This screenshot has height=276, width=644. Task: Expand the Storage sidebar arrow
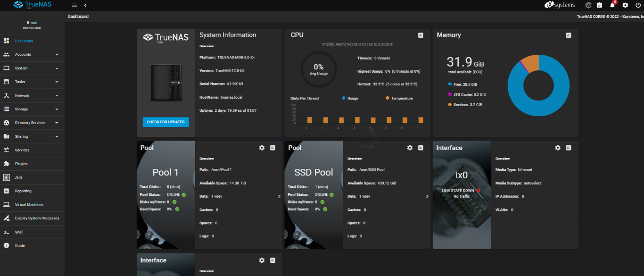57,109
